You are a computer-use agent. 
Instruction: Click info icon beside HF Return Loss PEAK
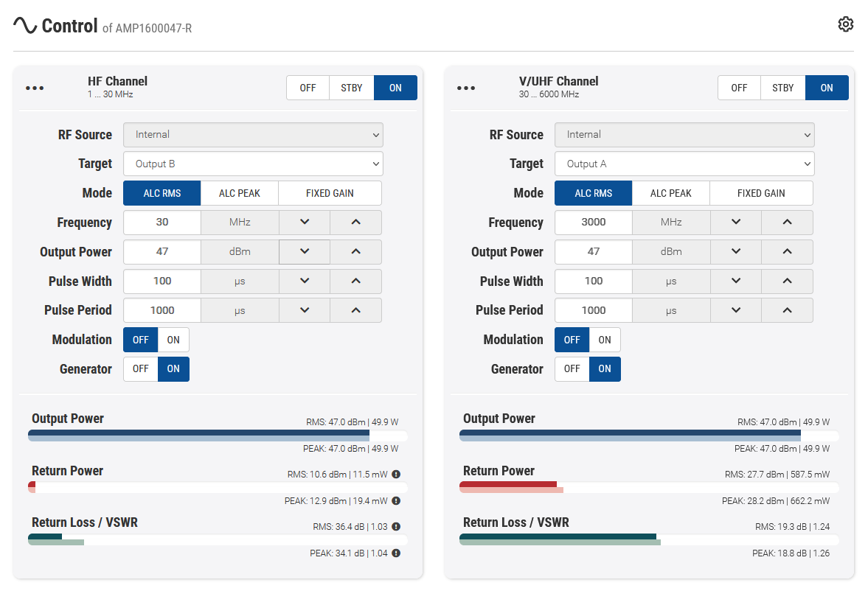396,553
